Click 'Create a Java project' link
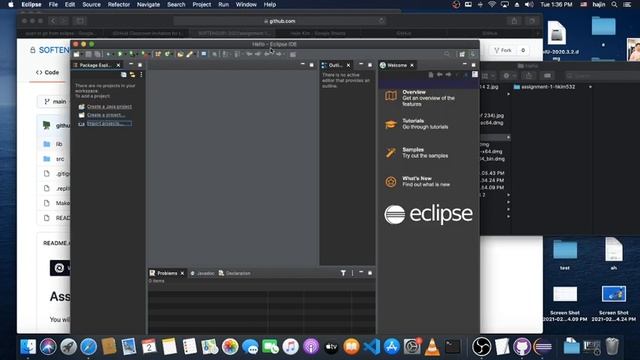The image size is (640, 360). coord(109,107)
